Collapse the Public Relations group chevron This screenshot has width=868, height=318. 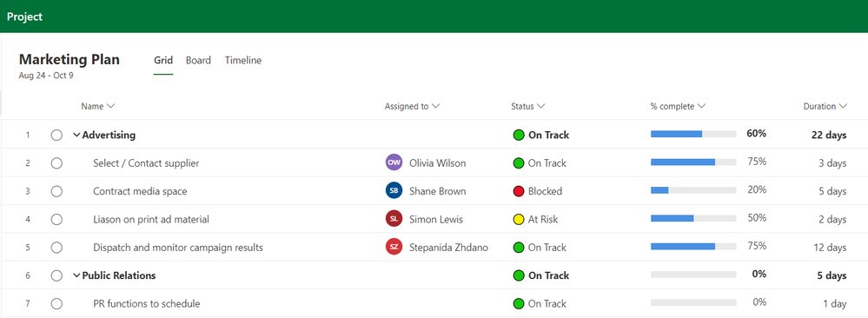[76, 275]
